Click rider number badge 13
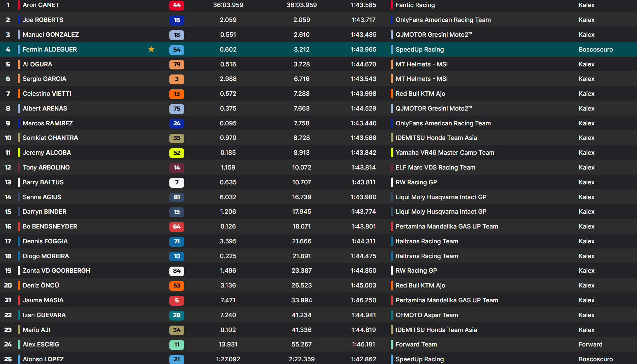Viewport: 637px width, 364px height. click(177, 94)
